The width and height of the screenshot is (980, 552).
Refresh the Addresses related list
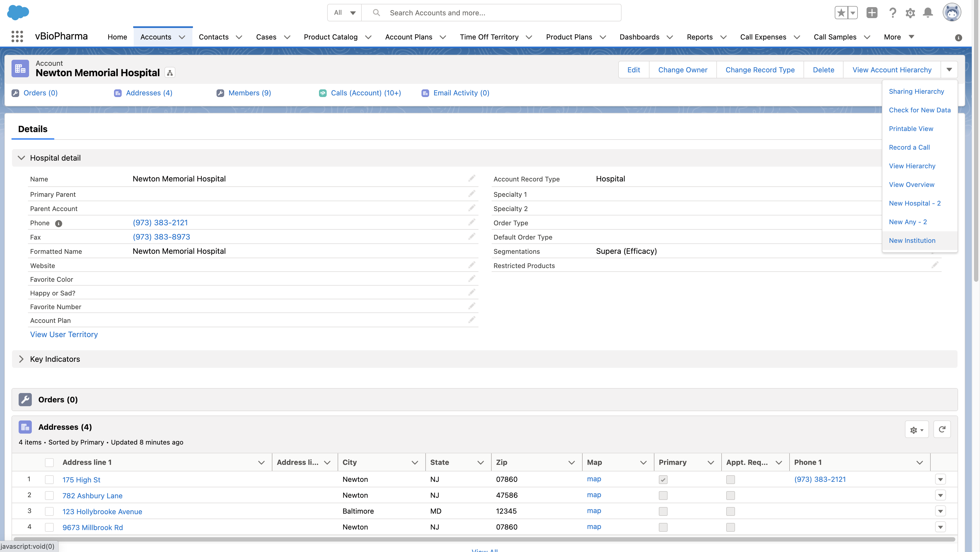click(942, 429)
